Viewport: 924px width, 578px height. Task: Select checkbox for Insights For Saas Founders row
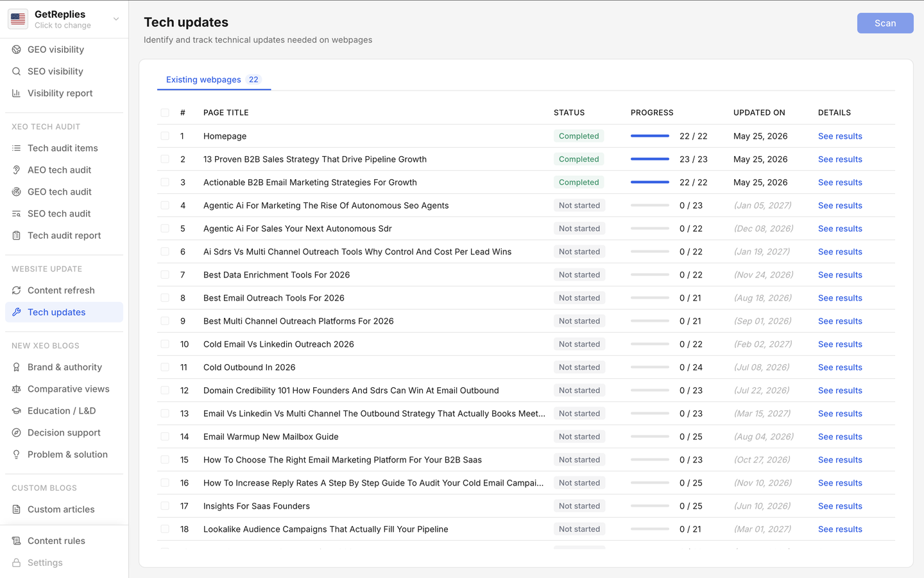pyautogui.click(x=165, y=506)
